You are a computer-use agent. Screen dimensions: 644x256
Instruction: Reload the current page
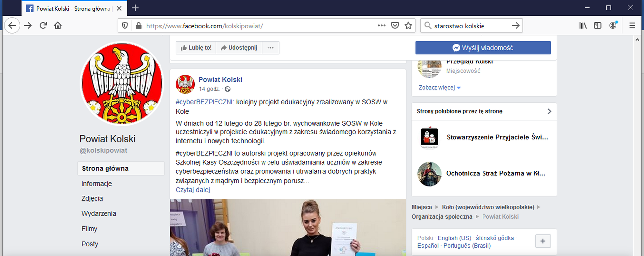(43, 25)
